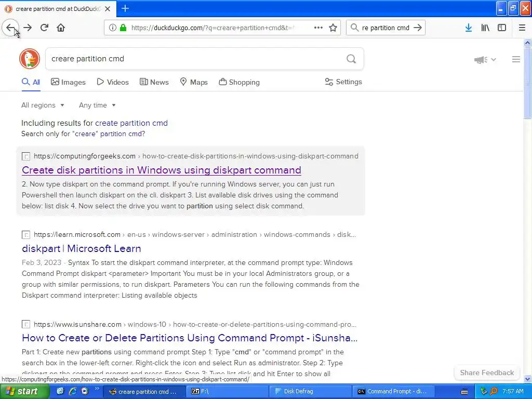The height and width of the screenshot is (399, 532).
Task: Click the page scrollbar down arrow
Action: click(x=527, y=379)
